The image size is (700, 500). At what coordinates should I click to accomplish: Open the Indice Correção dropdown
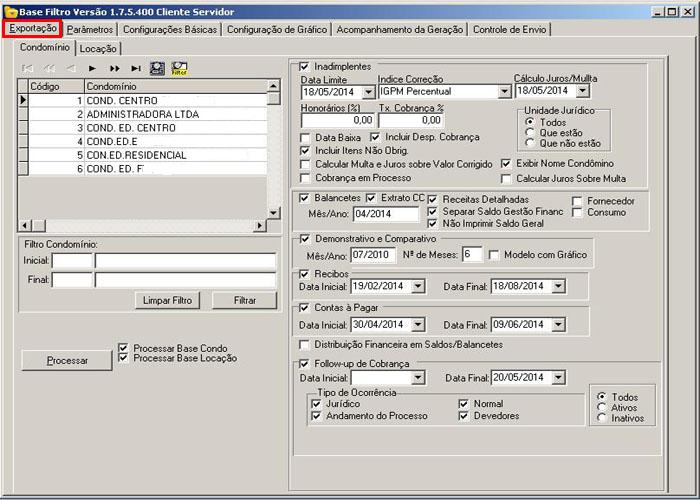click(x=503, y=92)
